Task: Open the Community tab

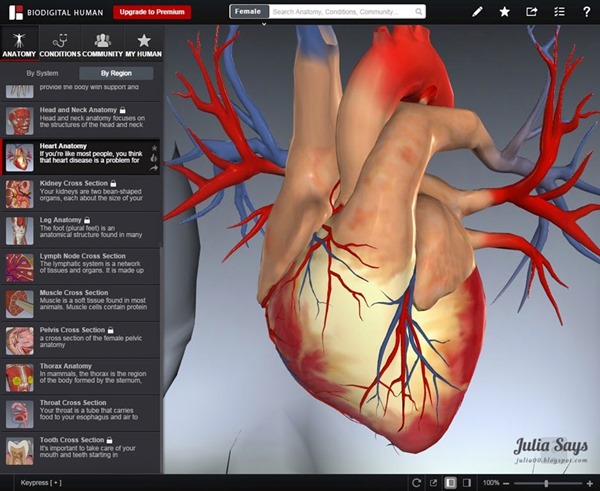Action: [x=101, y=43]
